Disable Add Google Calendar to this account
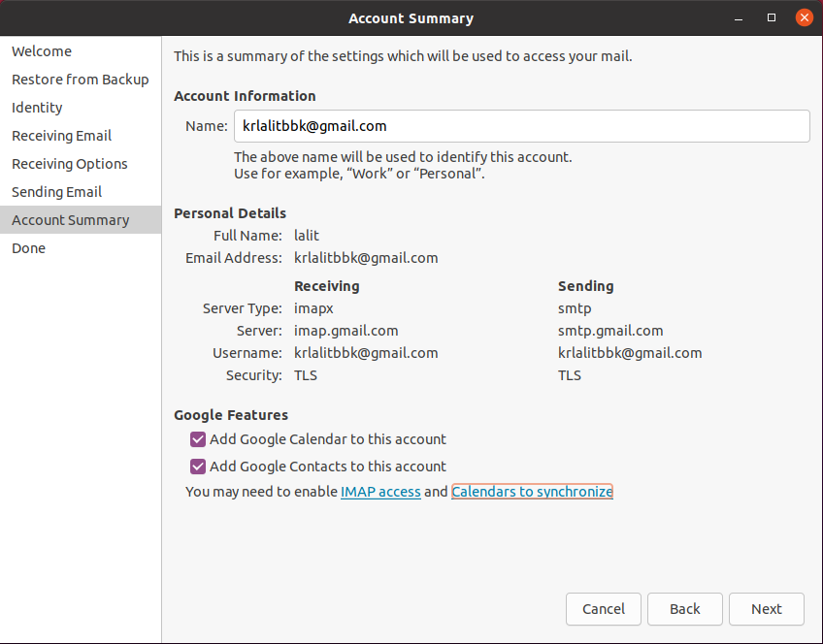823x644 pixels. coord(198,439)
